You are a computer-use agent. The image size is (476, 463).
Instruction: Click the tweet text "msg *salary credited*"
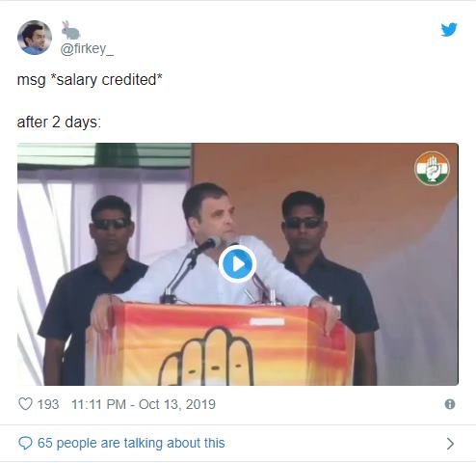tap(90, 80)
